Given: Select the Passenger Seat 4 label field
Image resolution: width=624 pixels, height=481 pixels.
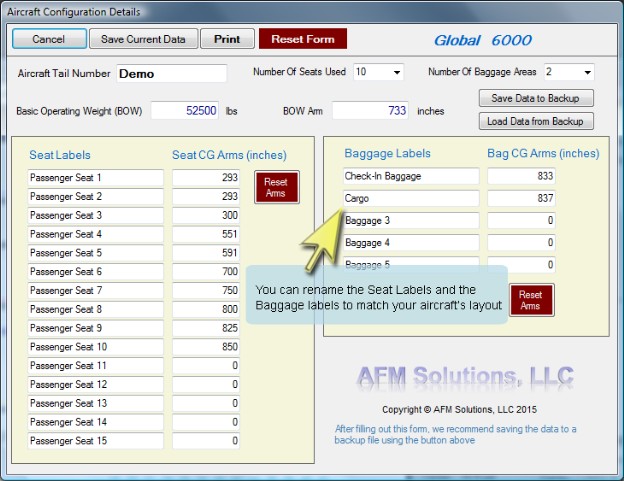Looking at the screenshot, I should pos(96,234).
